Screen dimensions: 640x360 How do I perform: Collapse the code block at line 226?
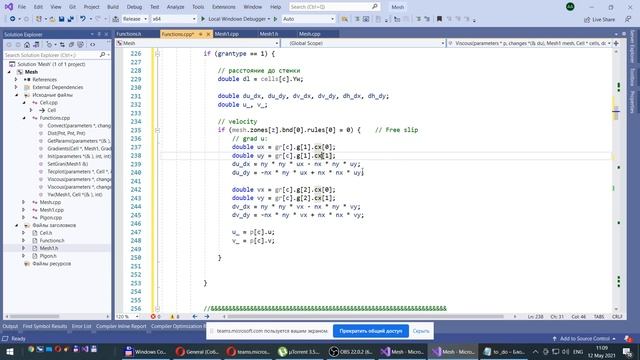point(158,53)
